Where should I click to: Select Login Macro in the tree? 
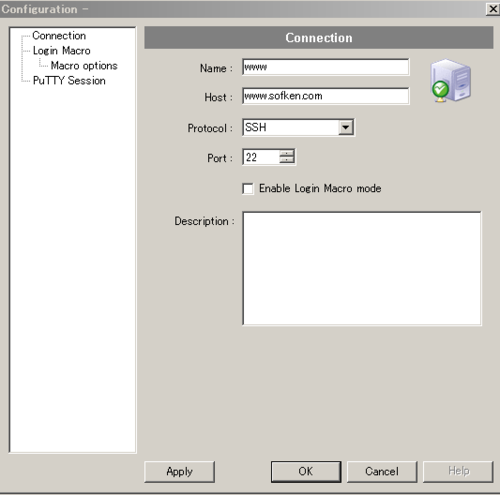(62, 51)
